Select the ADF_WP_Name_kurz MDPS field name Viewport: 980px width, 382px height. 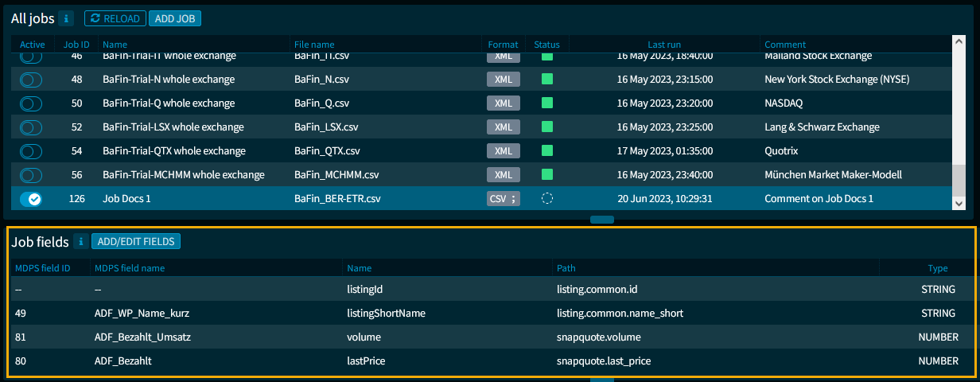[142, 314]
